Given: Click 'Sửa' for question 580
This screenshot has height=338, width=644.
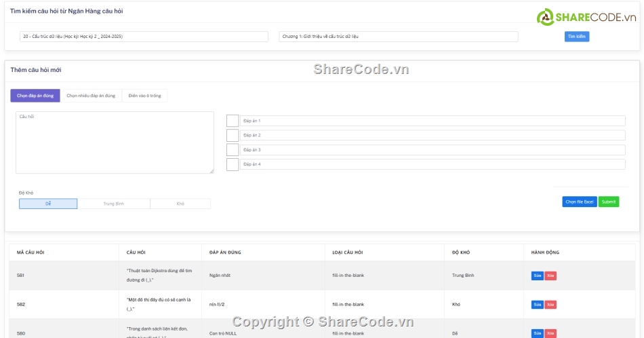Looking at the screenshot, I should coord(537,333).
